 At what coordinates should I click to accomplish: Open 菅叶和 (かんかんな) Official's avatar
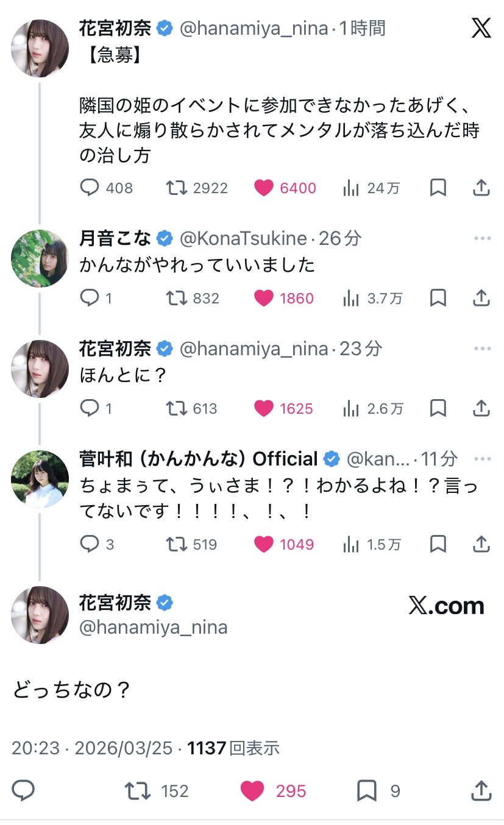click(x=40, y=479)
